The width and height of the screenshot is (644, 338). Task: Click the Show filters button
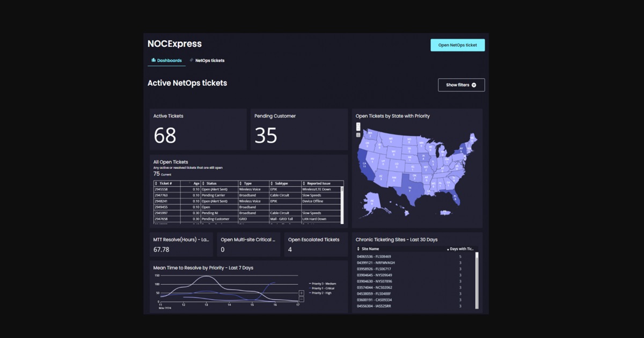click(x=462, y=85)
